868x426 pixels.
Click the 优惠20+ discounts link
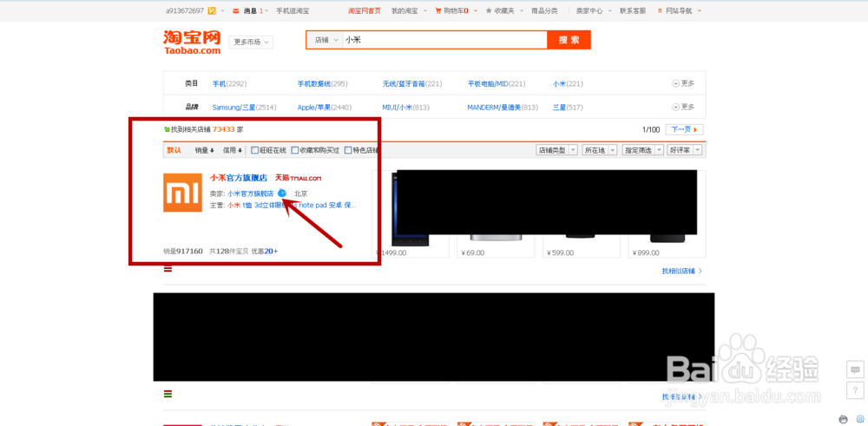tap(265, 251)
